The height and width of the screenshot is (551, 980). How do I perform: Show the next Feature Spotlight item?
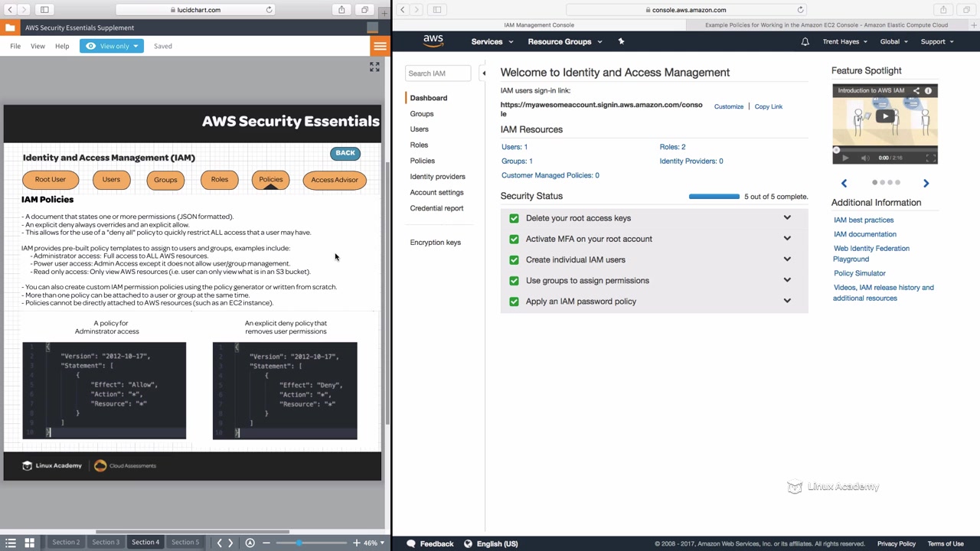[x=926, y=183]
